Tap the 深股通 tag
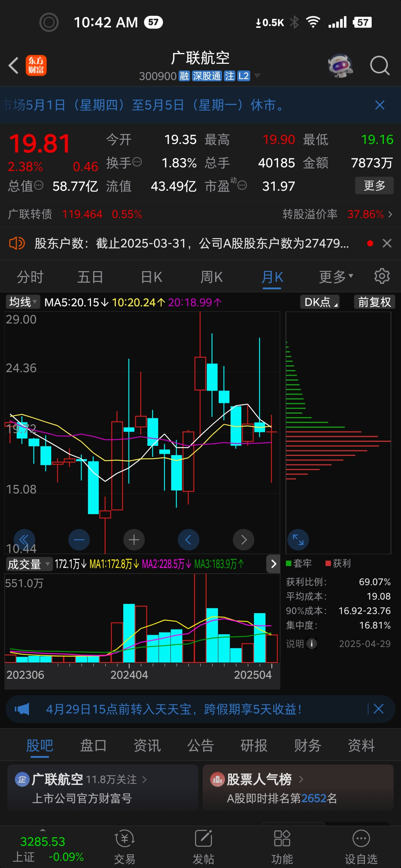 [207, 76]
